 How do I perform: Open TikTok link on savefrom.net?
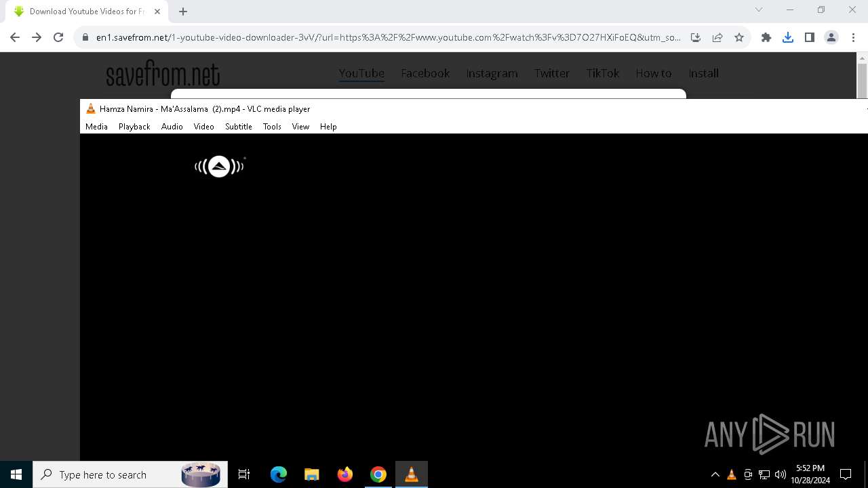[603, 73]
